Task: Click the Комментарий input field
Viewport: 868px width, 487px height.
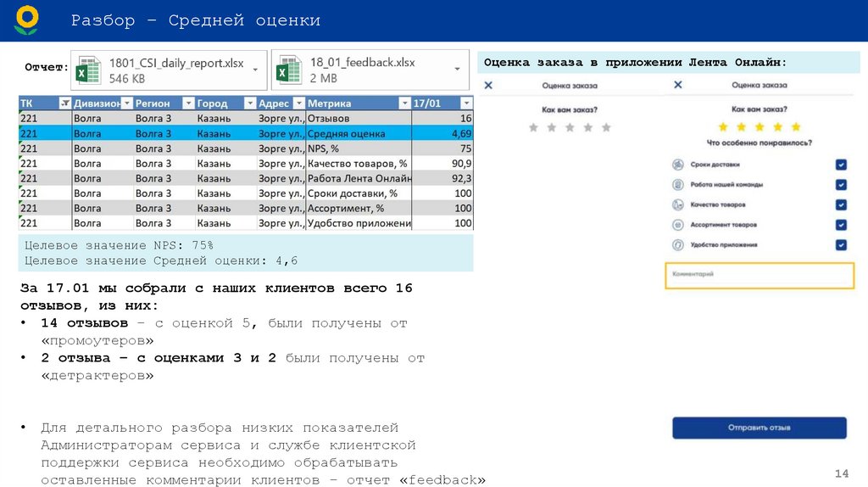Action: point(759,275)
